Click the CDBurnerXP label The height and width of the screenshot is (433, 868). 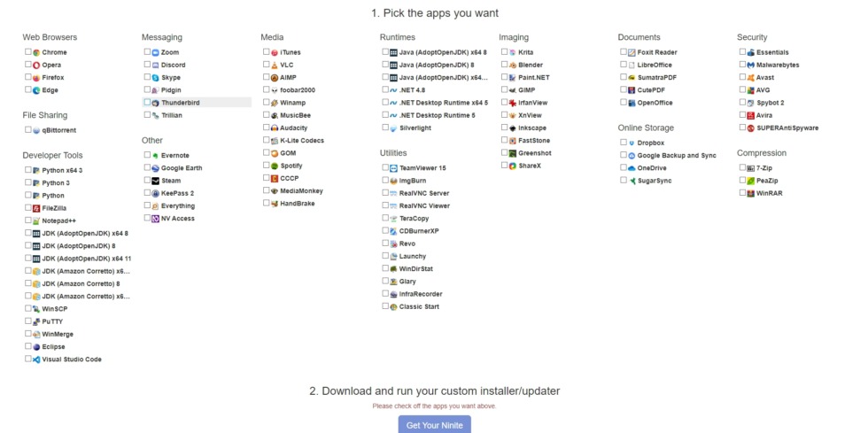(x=418, y=231)
